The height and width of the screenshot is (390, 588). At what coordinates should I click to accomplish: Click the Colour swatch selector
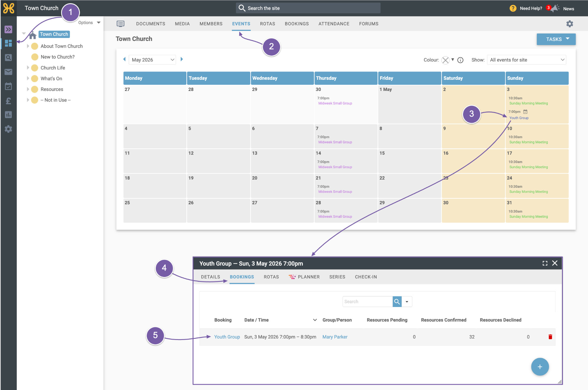(x=448, y=60)
